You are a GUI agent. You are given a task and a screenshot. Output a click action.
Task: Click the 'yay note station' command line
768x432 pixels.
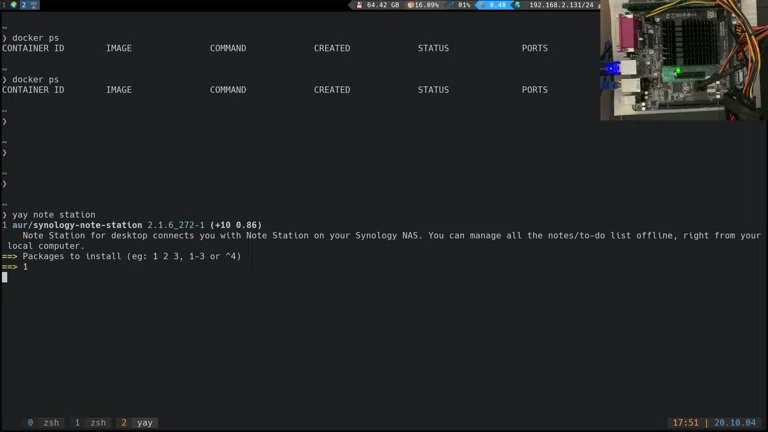53,215
